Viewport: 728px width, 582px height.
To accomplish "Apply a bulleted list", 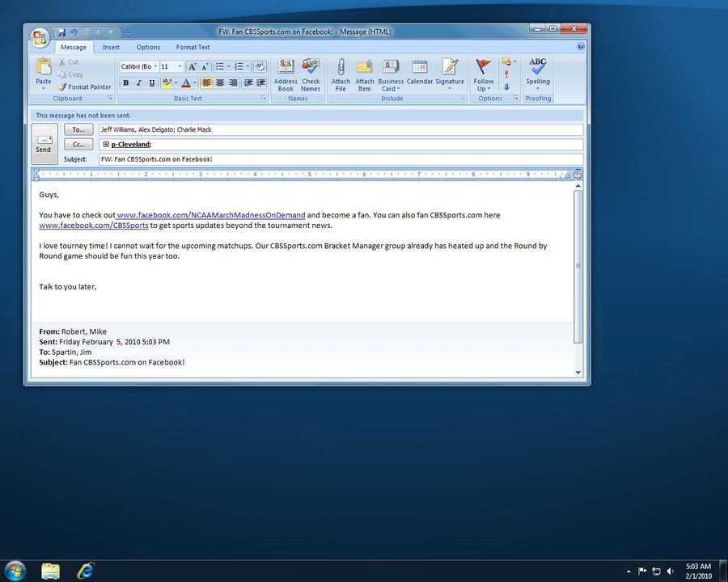I will coord(220,67).
